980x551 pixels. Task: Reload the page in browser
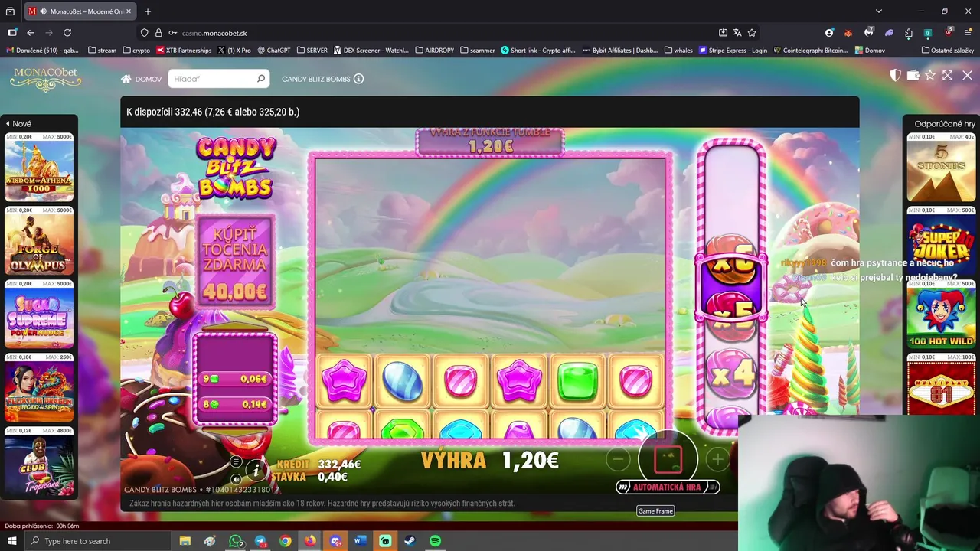67,33
